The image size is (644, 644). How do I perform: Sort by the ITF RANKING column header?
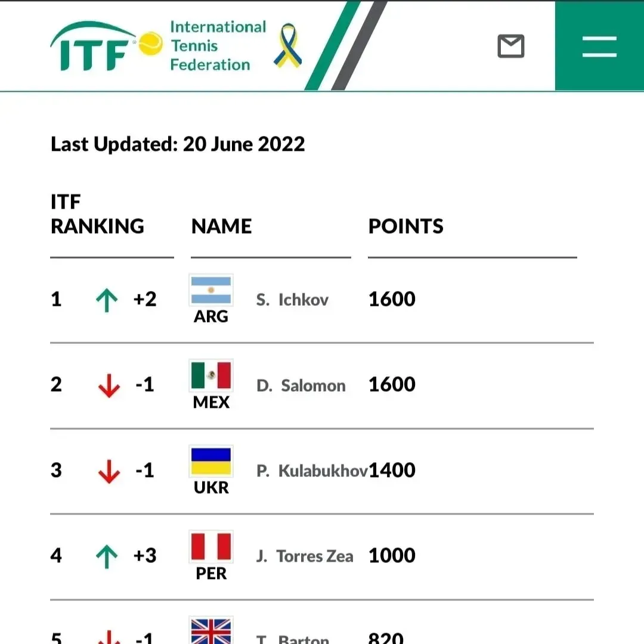point(97,215)
